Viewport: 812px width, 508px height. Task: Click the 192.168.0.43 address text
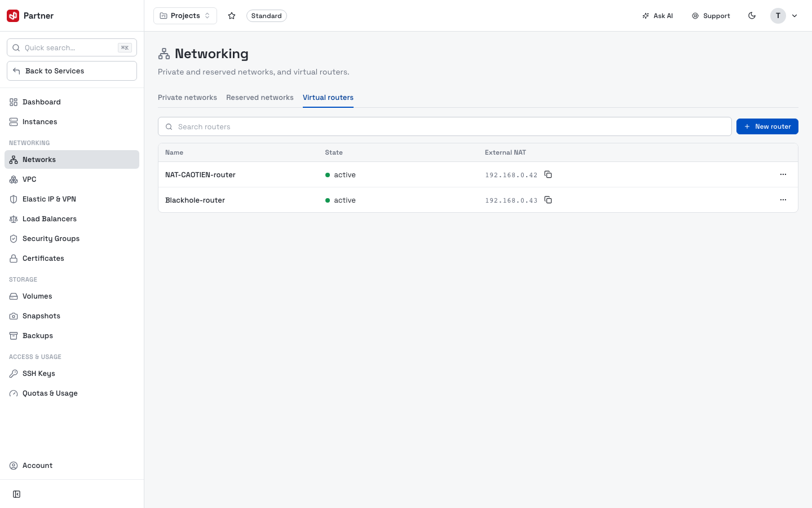click(511, 200)
